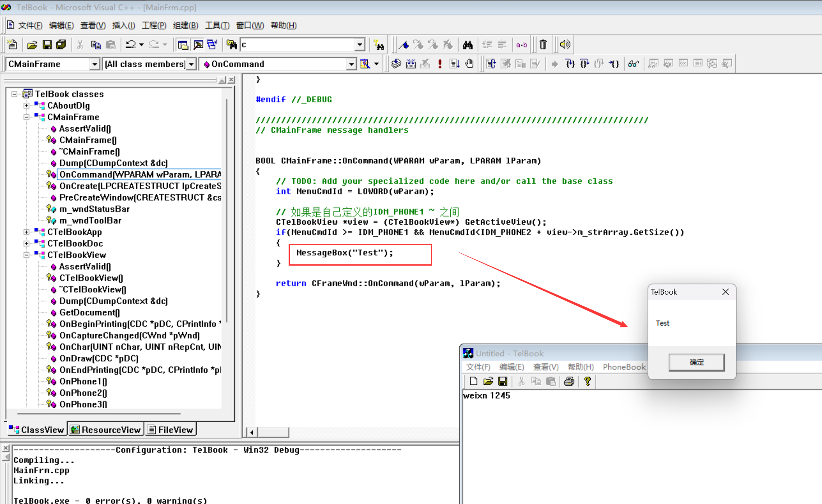Click the trash can delete icon
This screenshot has width=822, height=504.
point(543,44)
